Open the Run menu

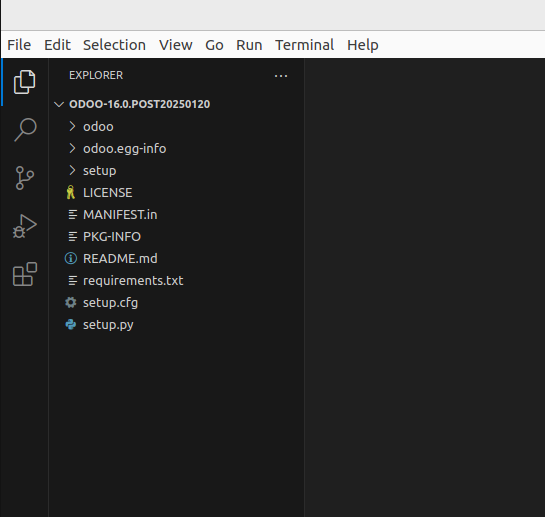point(249,45)
